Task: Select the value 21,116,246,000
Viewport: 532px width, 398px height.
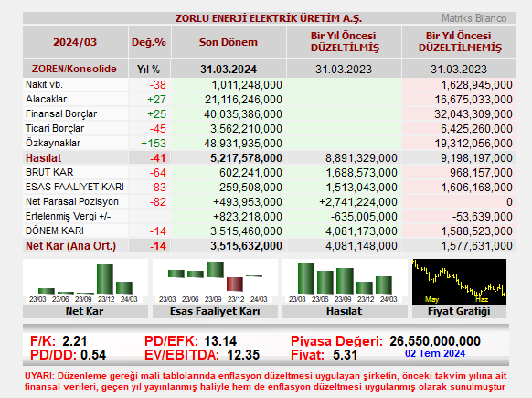Action: [244, 100]
